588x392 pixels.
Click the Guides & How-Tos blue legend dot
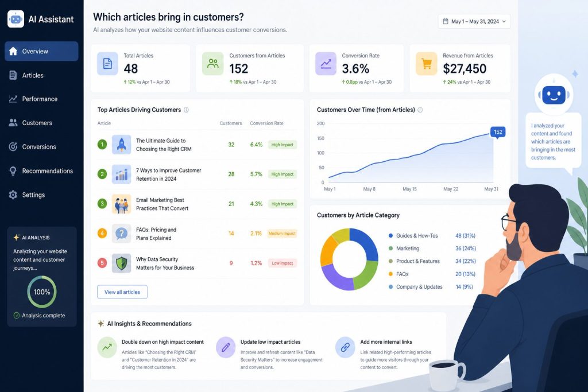390,236
